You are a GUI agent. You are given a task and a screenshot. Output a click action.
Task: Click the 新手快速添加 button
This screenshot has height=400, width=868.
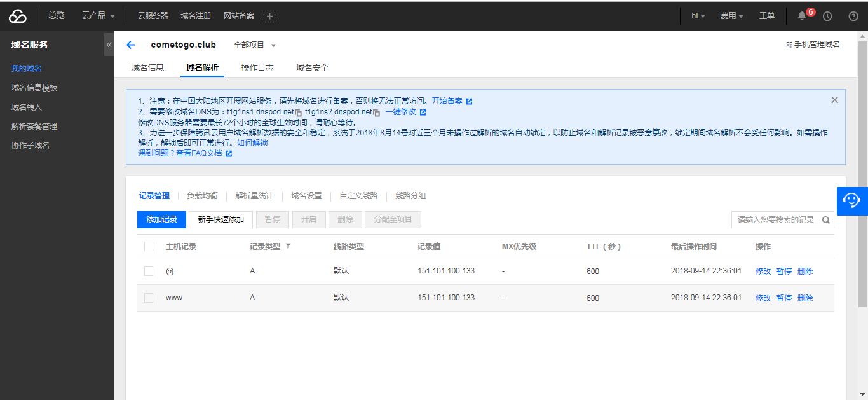point(220,219)
